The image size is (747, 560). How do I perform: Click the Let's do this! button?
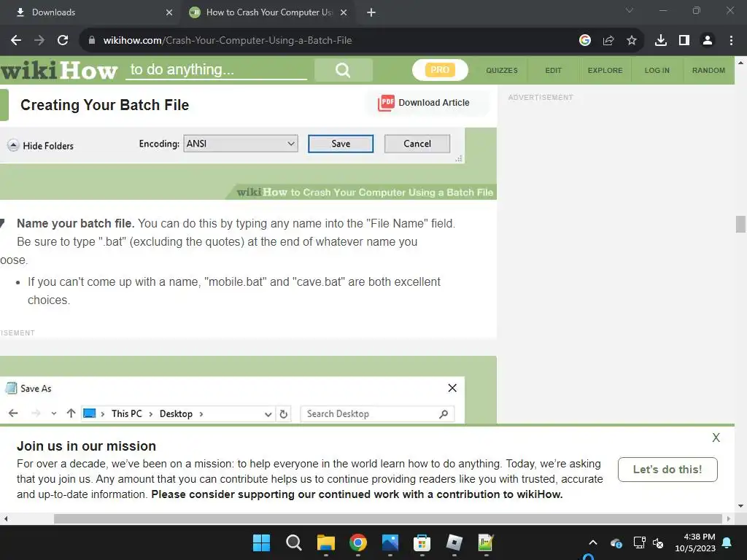point(667,470)
